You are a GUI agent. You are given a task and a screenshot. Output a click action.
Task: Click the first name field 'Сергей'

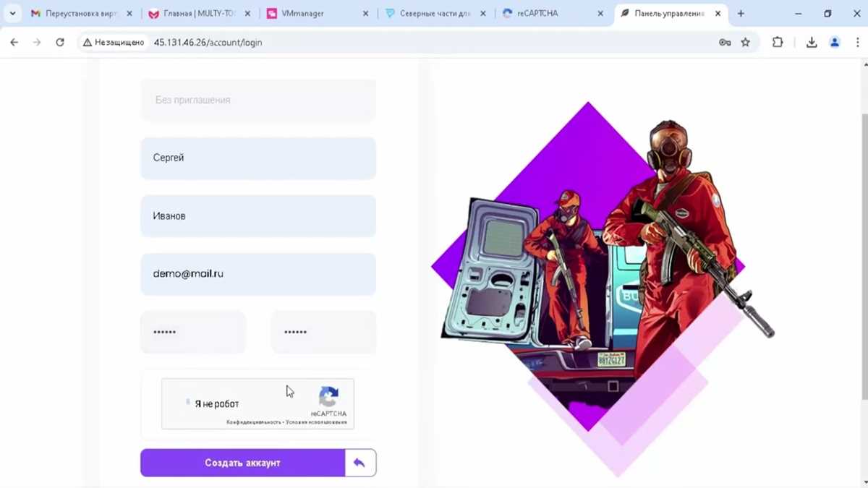(258, 158)
